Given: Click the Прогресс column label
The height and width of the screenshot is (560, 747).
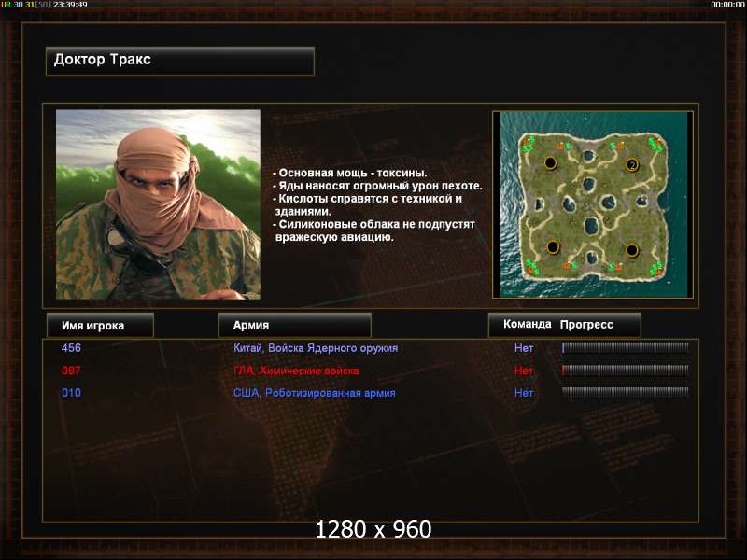Looking at the screenshot, I should (x=586, y=325).
